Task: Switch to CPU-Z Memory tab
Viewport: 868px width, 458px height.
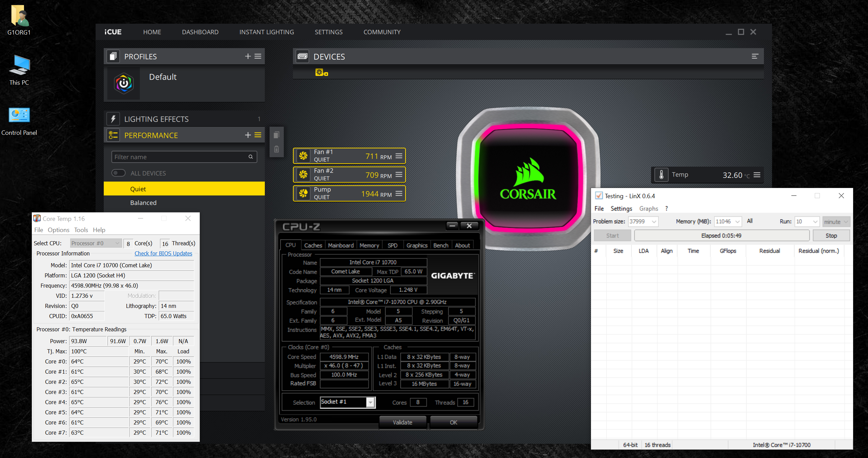Action: (x=369, y=245)
